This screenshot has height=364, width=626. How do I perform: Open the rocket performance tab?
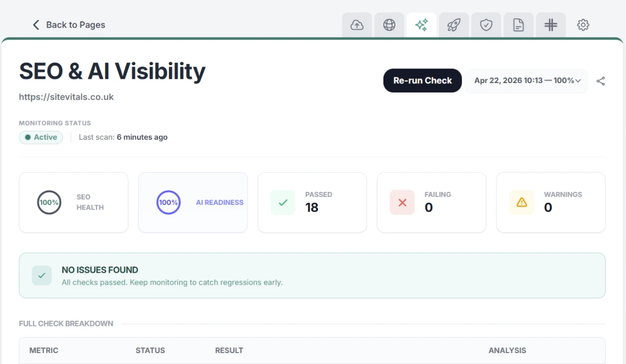pyautogui.click(x=454, y=25)
